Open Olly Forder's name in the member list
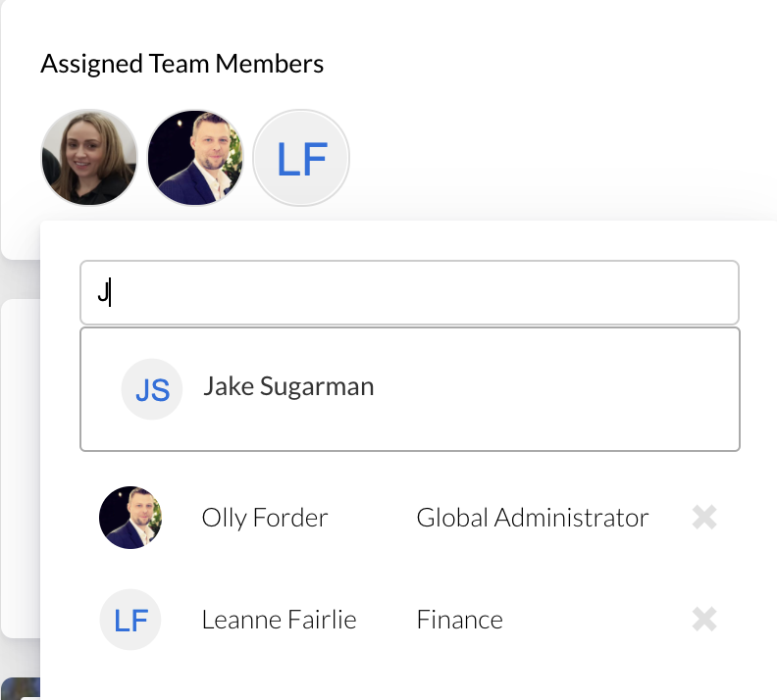This screenshot has width=777, height=700. (x=265, y=518)
